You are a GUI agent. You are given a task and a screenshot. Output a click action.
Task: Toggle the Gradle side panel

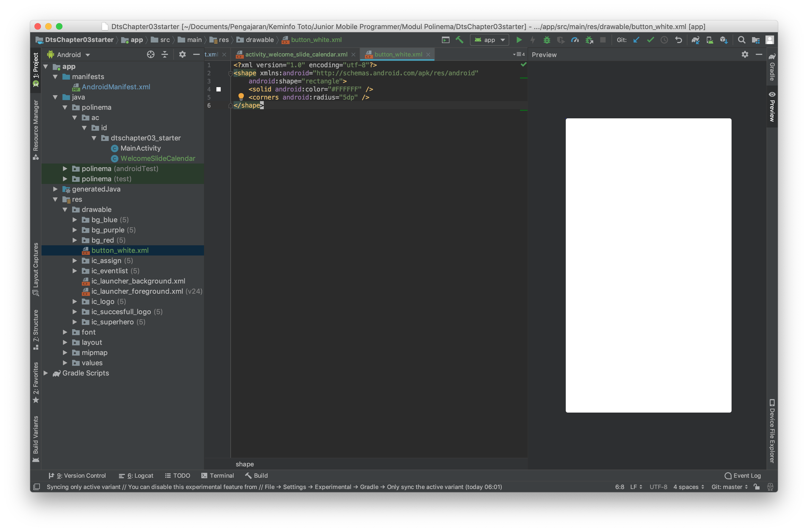pyautogui.click(x=772, y=67)
